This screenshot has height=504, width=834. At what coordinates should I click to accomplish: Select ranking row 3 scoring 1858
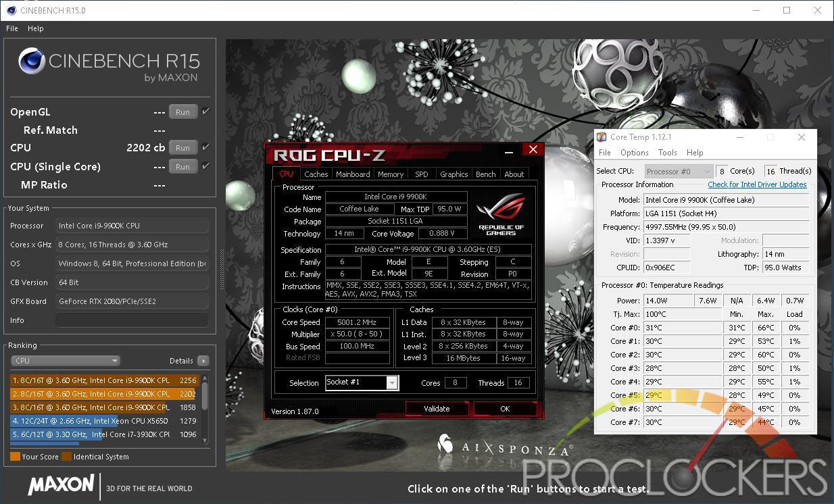(x=103, y=407)
